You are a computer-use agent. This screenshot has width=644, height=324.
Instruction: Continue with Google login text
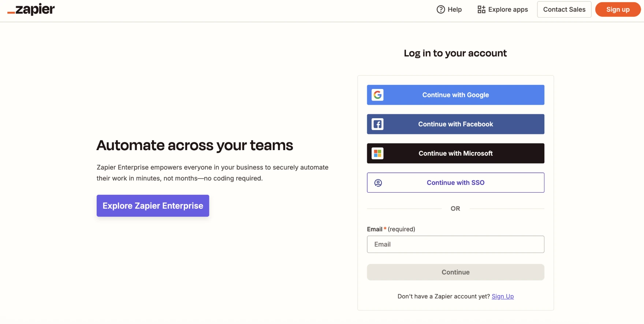click(455, 95)
